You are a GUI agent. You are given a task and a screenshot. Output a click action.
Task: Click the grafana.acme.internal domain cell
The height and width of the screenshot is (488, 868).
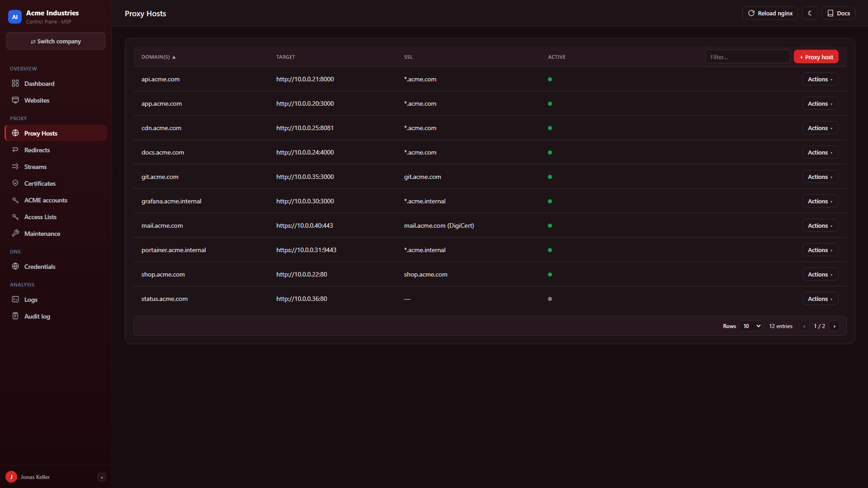click(x=171, y=201)
